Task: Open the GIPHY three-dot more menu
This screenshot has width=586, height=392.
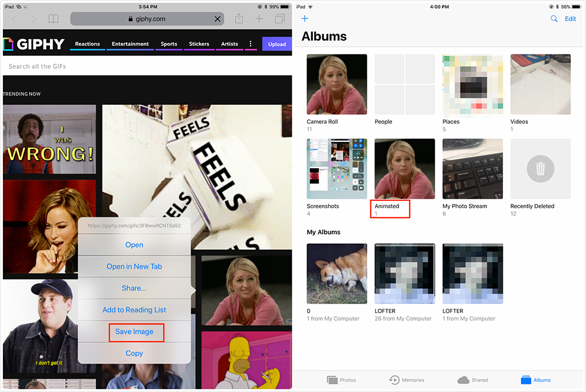Action: (250, 44)
